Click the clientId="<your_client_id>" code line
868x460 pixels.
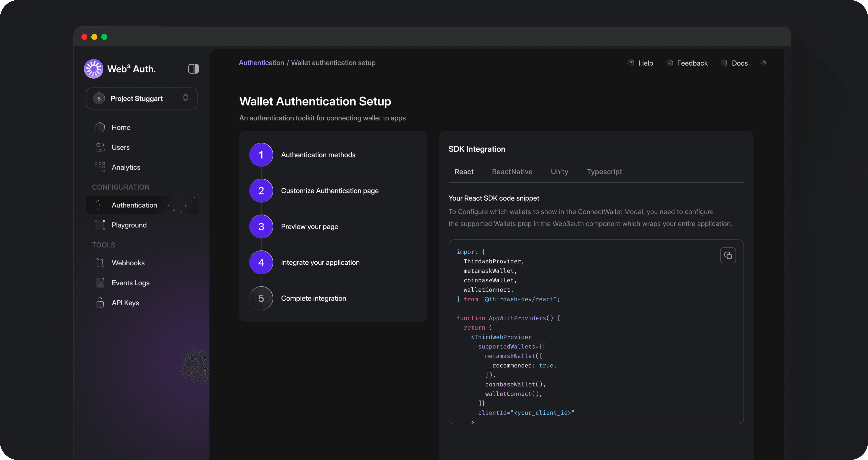click(x=526, y=412)
